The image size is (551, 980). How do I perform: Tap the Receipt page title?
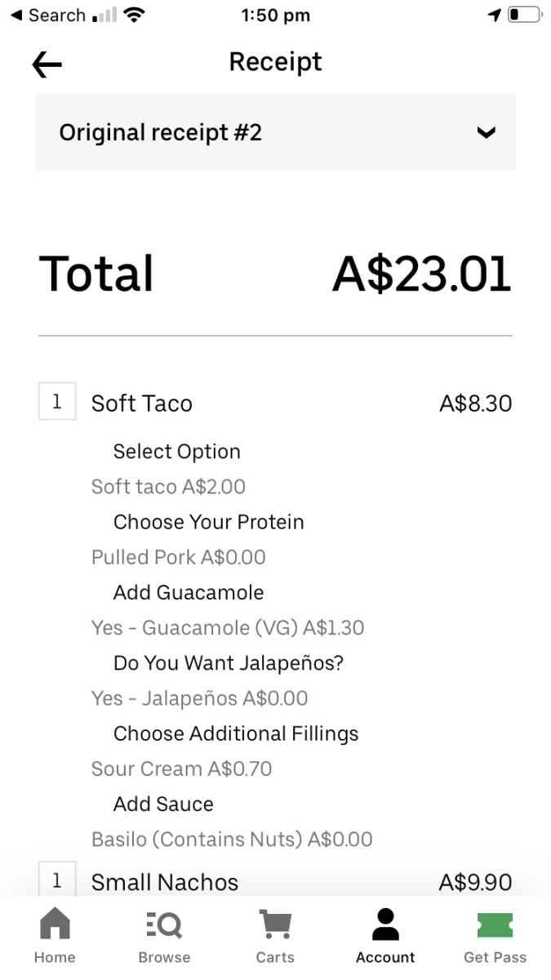click(x=275, y=62)
